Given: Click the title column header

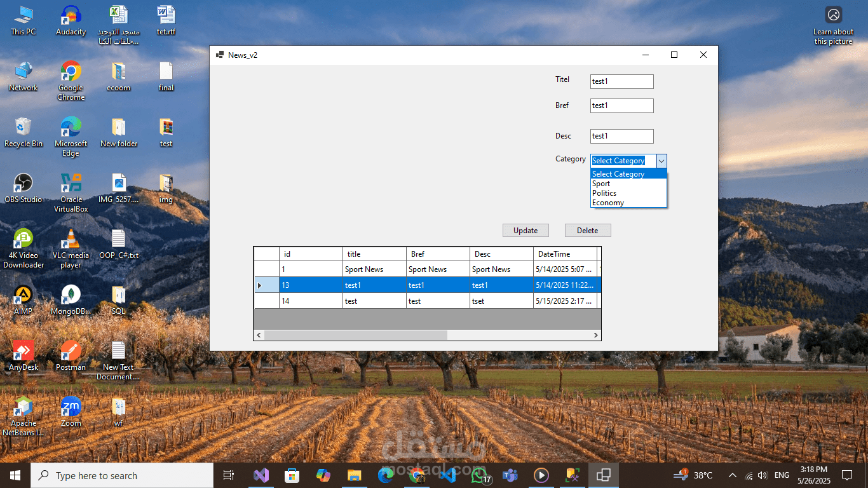Looking at the screenshot, I should [x=374, y=254].
